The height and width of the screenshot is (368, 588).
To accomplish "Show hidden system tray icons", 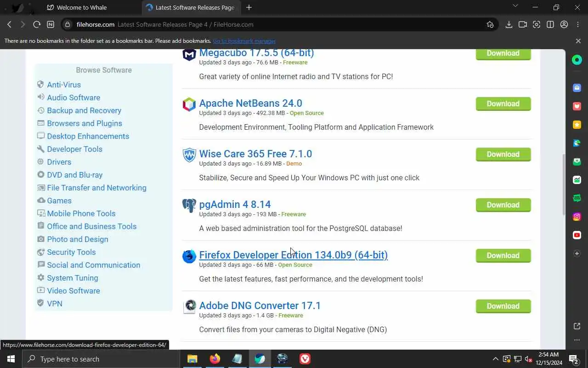I will point(495,359).
